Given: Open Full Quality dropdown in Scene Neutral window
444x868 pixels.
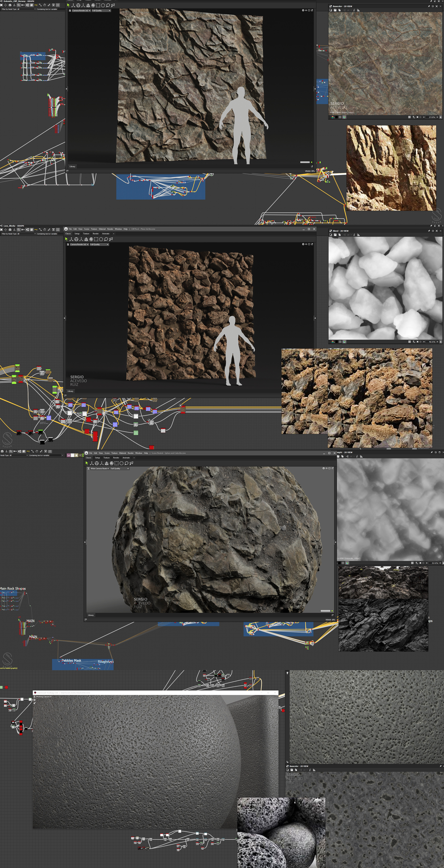Looking at the screenshot, I should pyautogui.click(x=120, y=468).
